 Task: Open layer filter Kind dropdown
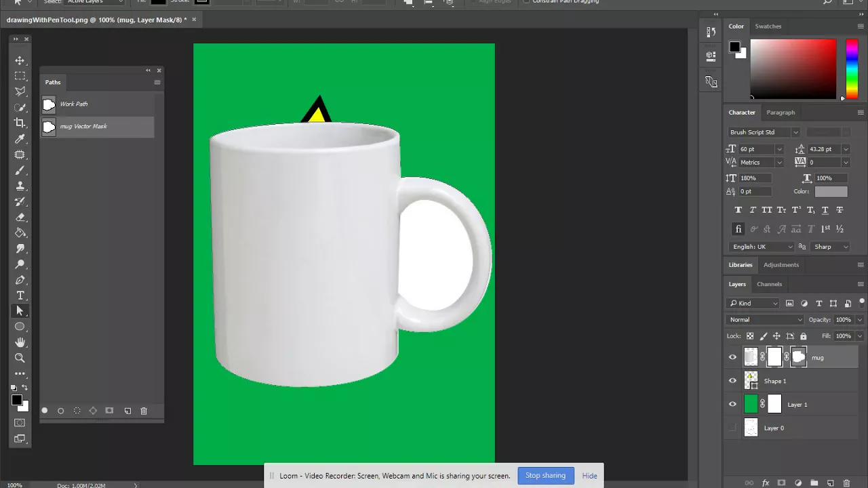pyautogui.click(x=753, y=303)
